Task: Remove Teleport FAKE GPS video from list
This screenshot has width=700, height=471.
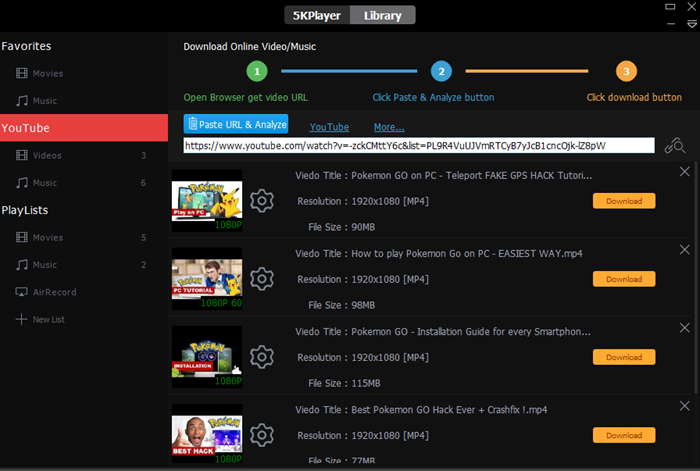Action: (684, 171)
